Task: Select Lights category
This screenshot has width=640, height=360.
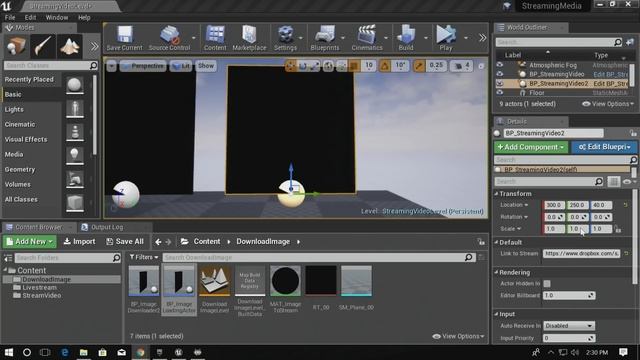Action: coord(14,109)
